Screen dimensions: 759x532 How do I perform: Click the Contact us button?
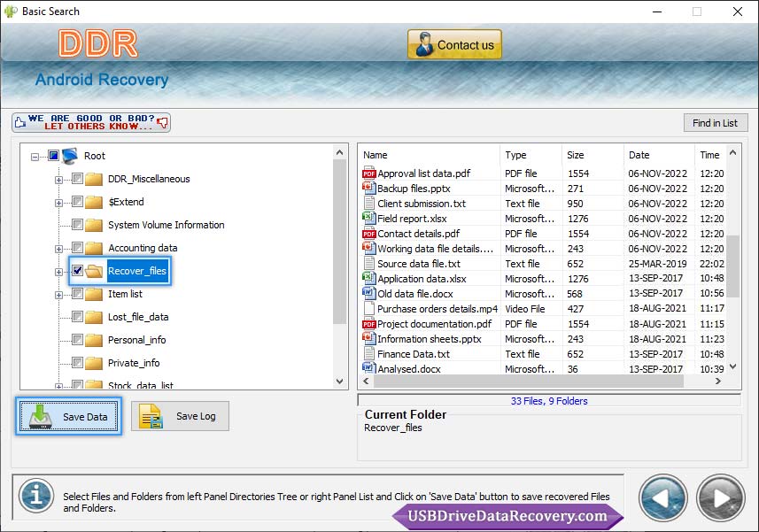click(x=454, y=44)
